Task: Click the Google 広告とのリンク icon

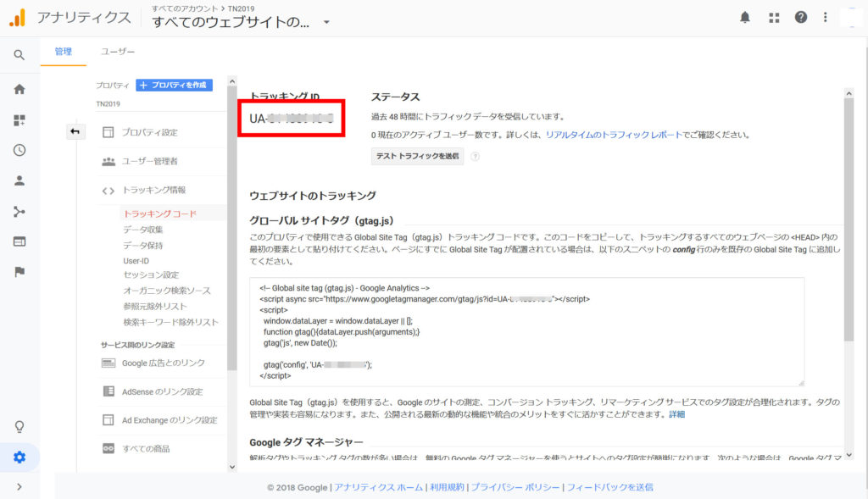Action: point(108,363)
